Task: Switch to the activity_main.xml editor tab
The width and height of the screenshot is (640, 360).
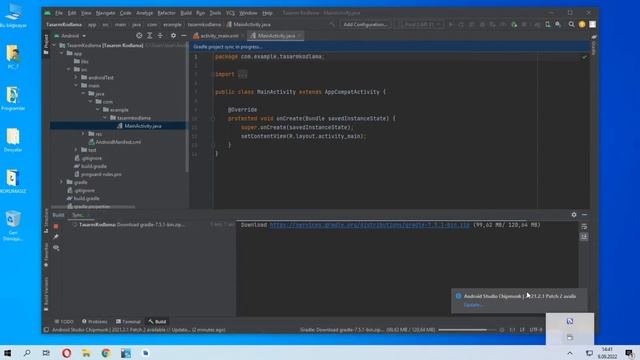Action: (x=219, y=36)
